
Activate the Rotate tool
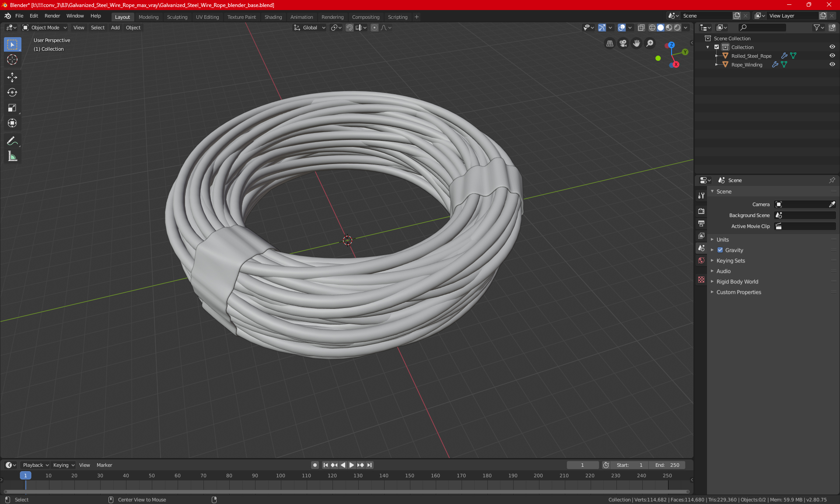click(12, 92)
